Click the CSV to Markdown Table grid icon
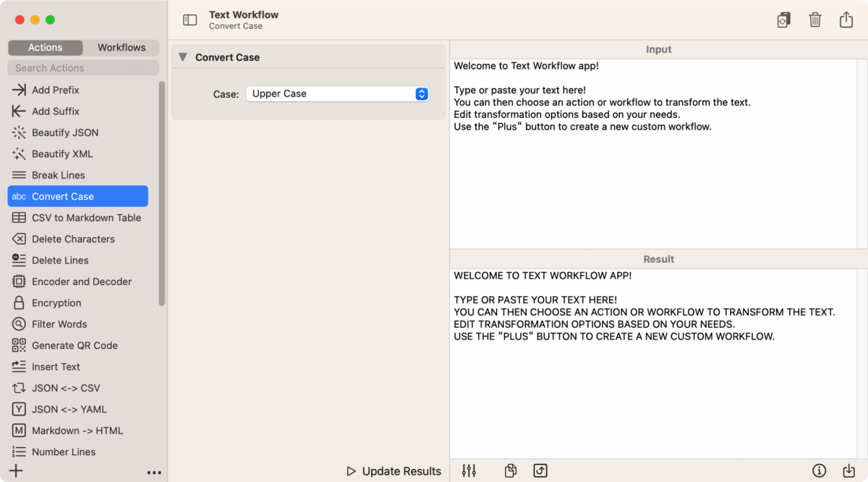 pos(19,218)
